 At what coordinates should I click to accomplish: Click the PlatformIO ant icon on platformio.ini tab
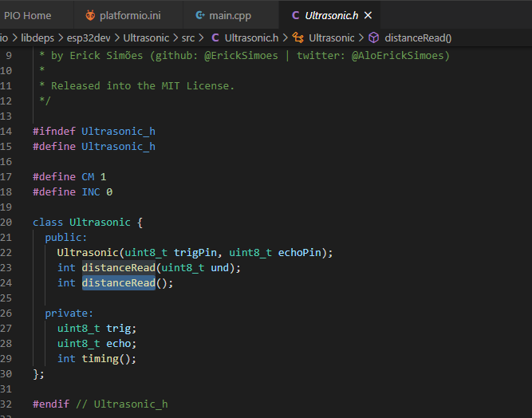(x=89, y=15)
